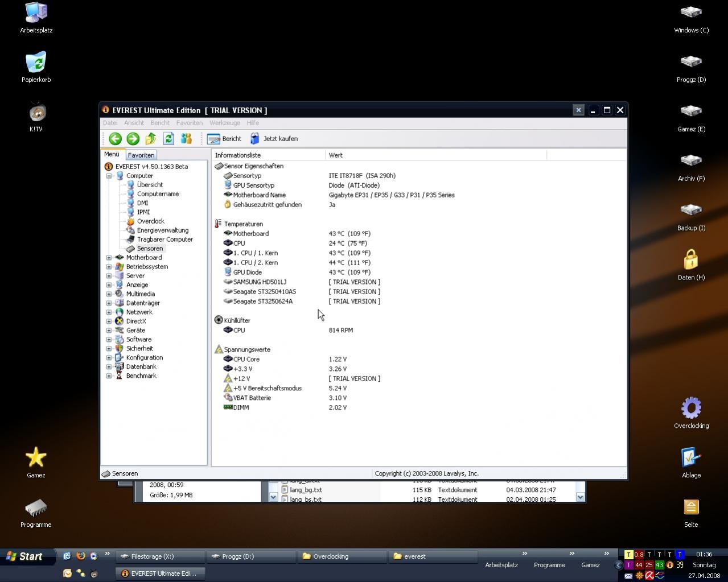The width and height of the screenshot is (728, 582).
Task: Expand the Netzwerk tree node
Action: coord(109,312)
